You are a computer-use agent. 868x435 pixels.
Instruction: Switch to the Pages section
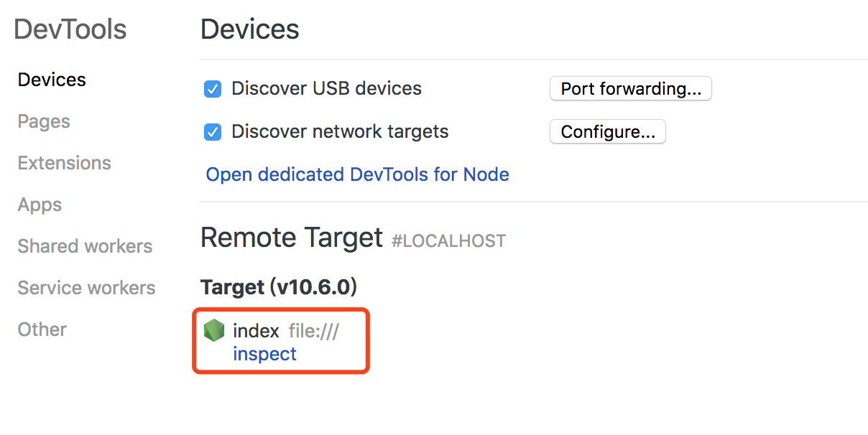pos(44,121)
